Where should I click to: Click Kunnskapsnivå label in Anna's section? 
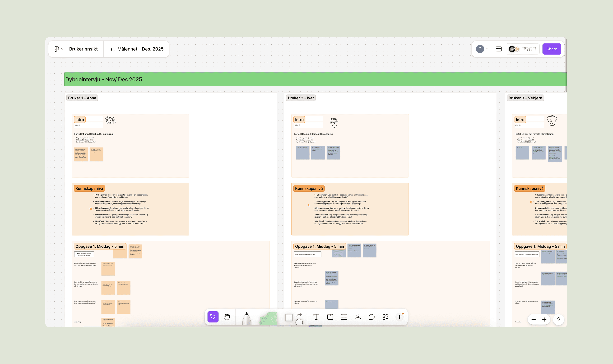[x=89, y=188]
